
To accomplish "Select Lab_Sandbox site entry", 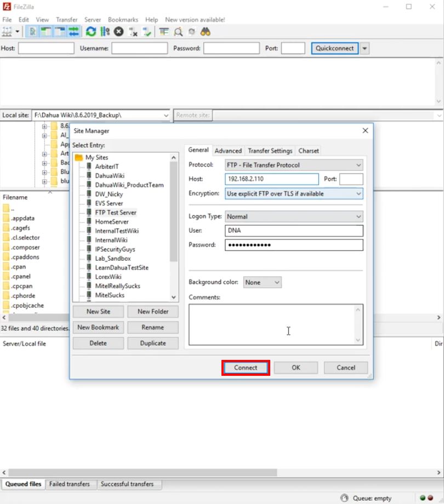I will (113, 259).
